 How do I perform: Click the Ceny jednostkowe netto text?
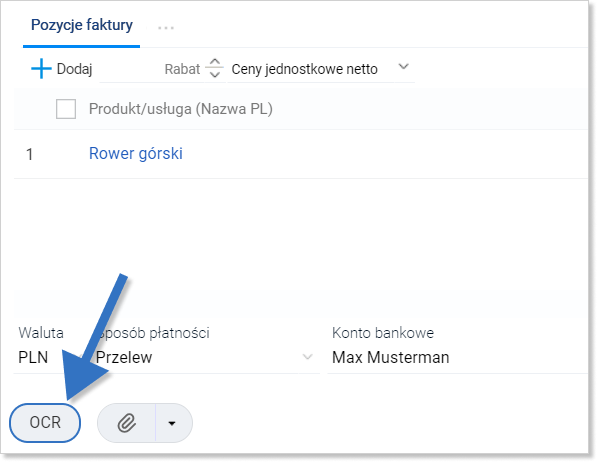(305, 69)
